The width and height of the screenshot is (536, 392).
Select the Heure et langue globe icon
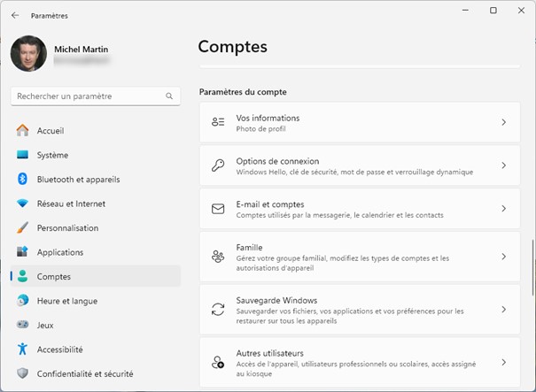pyautogui.click(x=23, y=301)
